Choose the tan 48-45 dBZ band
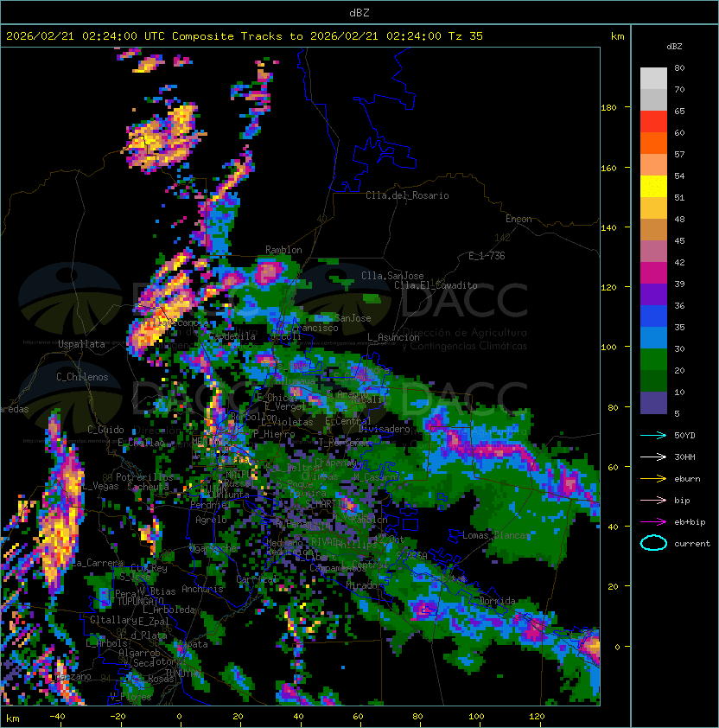The width and height of the screenshot is (719, 728). [x=653, y=229]
